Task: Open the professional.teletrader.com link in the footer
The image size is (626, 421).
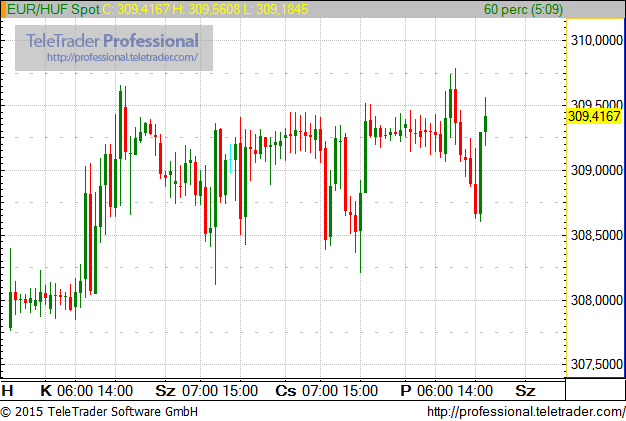Action: tap(526, 411)
